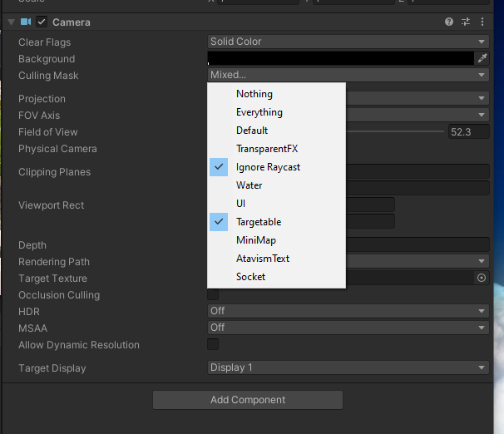Click the Clear Flags property label
504x434 pixels.
(x=44, y=42)
